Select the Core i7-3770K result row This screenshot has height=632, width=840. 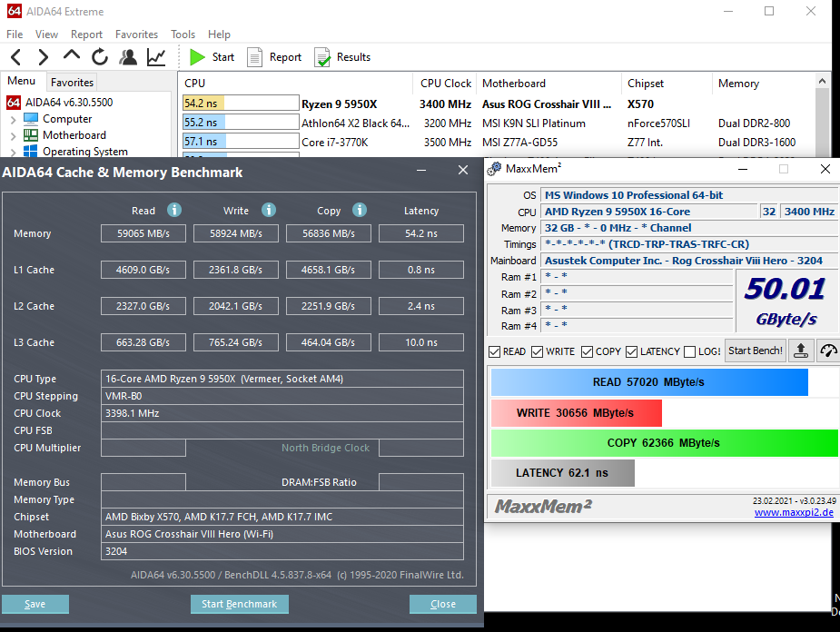coord(499,143)
